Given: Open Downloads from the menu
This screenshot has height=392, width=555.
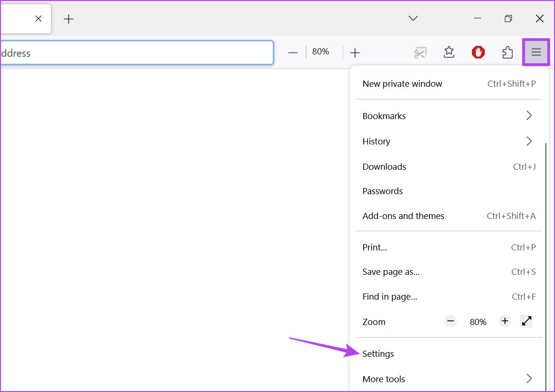Looking at the screenshot, I should pos(384,166).
